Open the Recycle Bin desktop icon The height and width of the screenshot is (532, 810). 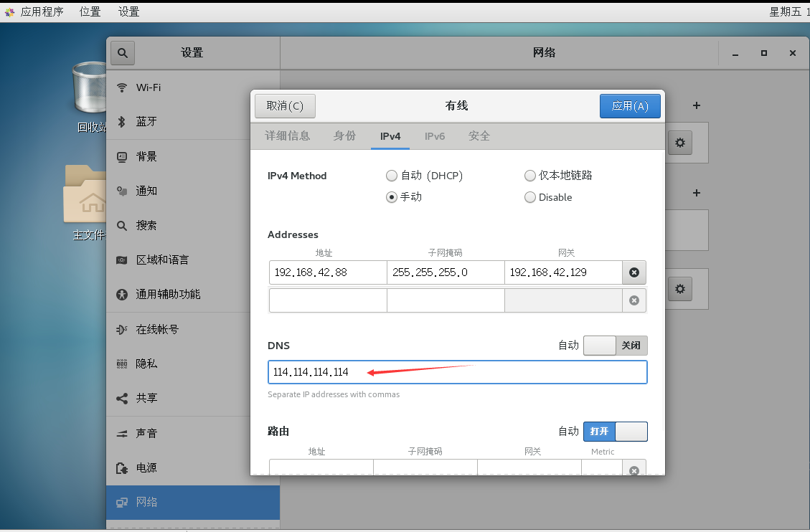click(x=91, y=97)
